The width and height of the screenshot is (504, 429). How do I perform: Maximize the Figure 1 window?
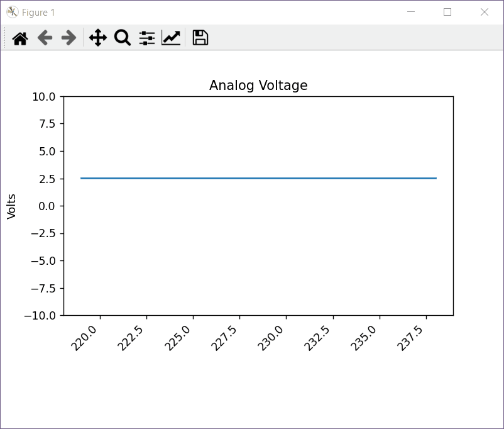[x=447, y=12]
